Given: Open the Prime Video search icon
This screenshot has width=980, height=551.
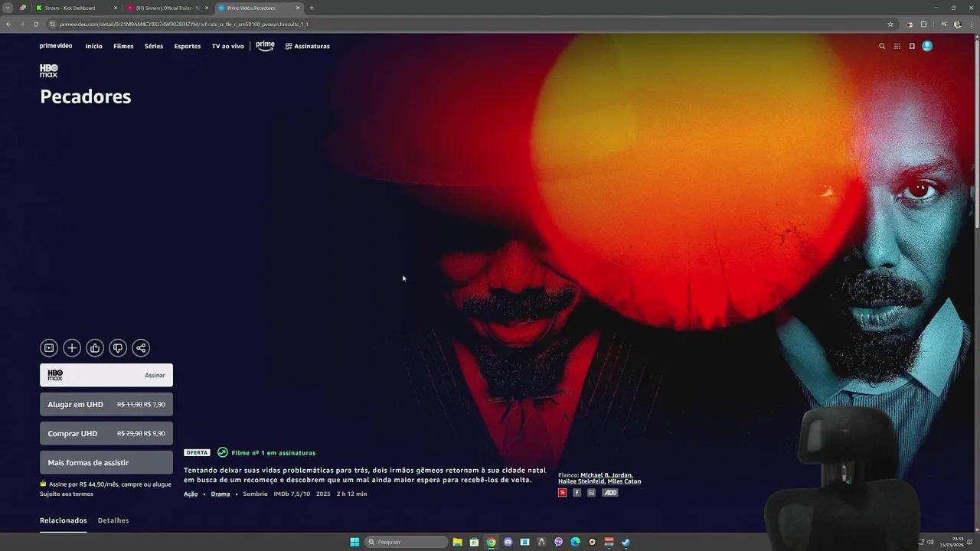Looking at the screenshot, I should [882, 46].
